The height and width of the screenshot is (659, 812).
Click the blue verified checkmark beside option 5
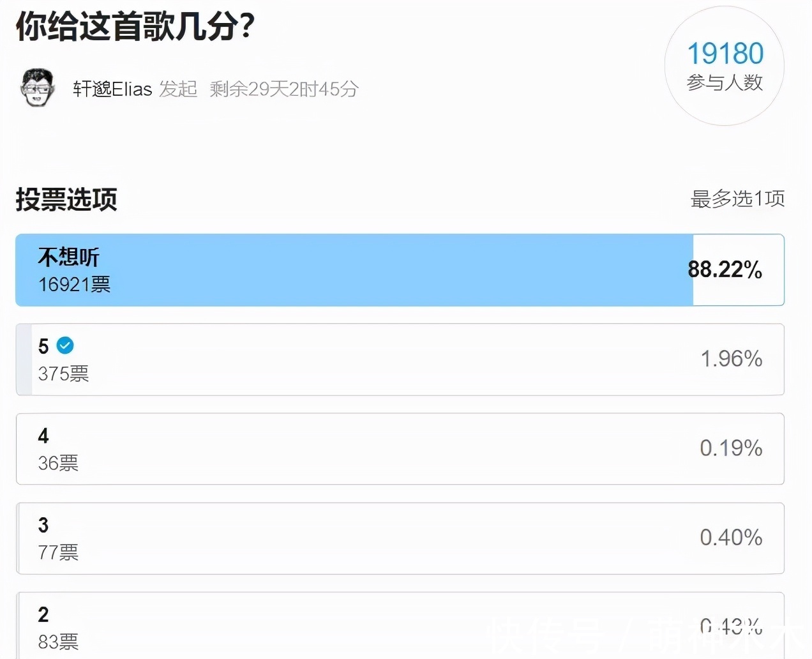pyautogui.click(x=64, y=344)
